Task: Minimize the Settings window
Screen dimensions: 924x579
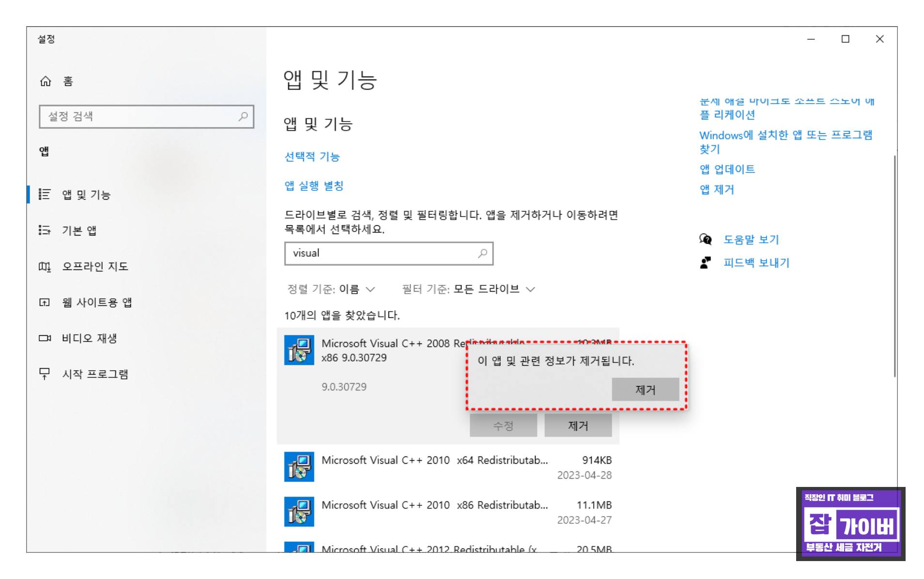Action: pyautogui.click(x=811, y=39)
